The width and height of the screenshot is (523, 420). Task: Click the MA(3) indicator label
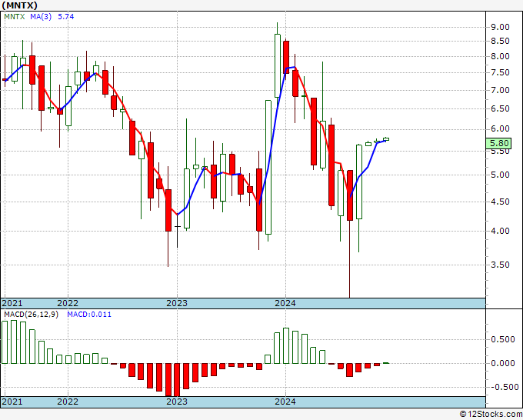[x=41, y=16]
